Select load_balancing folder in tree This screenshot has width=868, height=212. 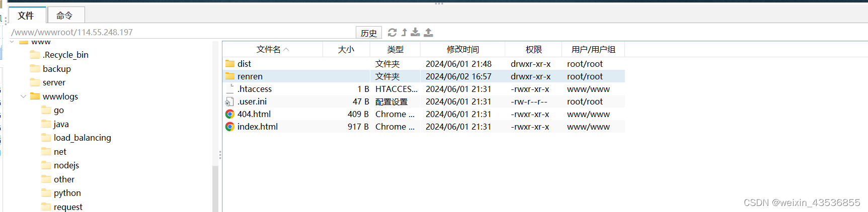point(83,138)
